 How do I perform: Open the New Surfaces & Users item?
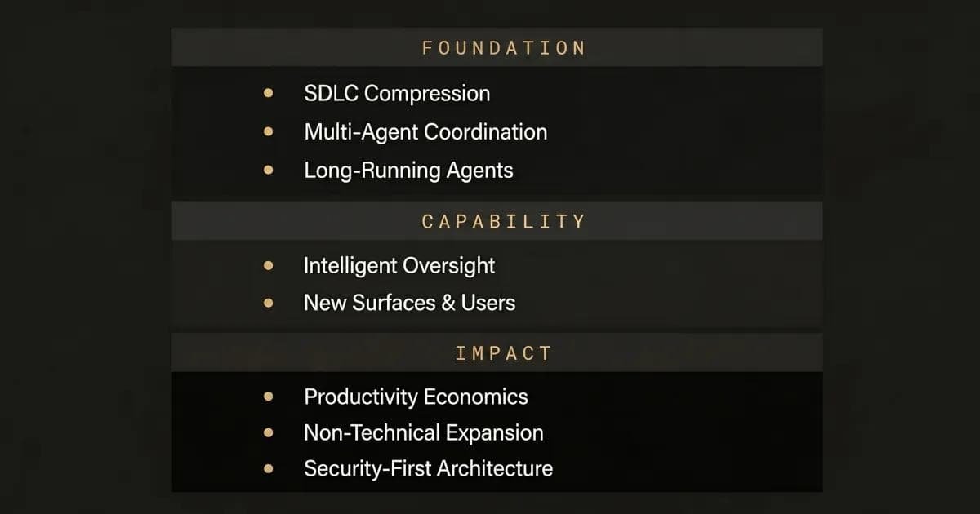pyautogui.click(x=409, y=303)
